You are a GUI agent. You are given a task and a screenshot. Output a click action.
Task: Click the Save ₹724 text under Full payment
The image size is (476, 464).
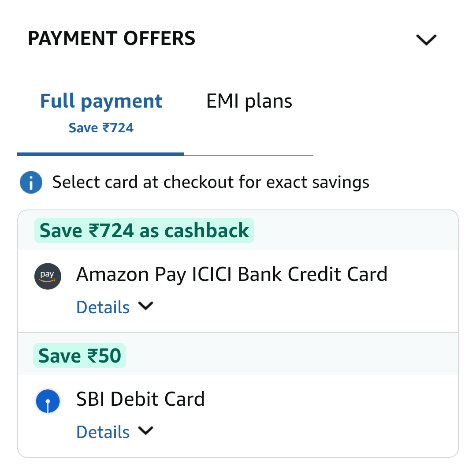(x=101, y=127)
